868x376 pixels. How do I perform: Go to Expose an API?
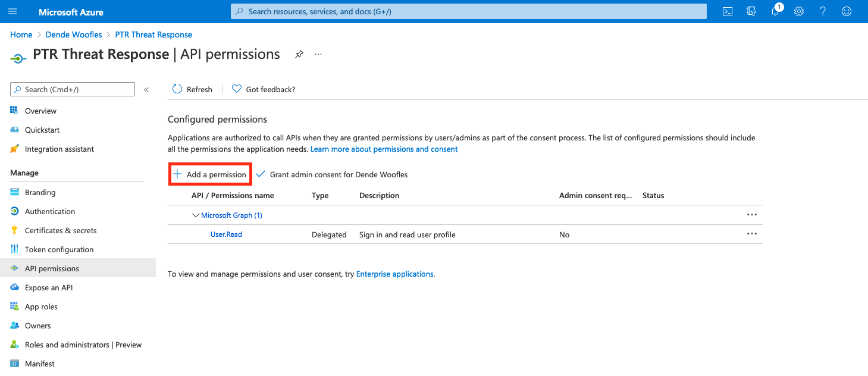click(x=49, y=287)
